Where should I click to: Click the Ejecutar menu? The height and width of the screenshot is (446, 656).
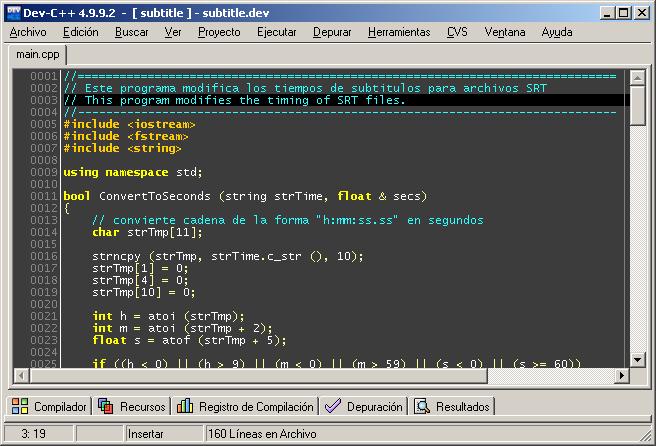tap(276, 32)
